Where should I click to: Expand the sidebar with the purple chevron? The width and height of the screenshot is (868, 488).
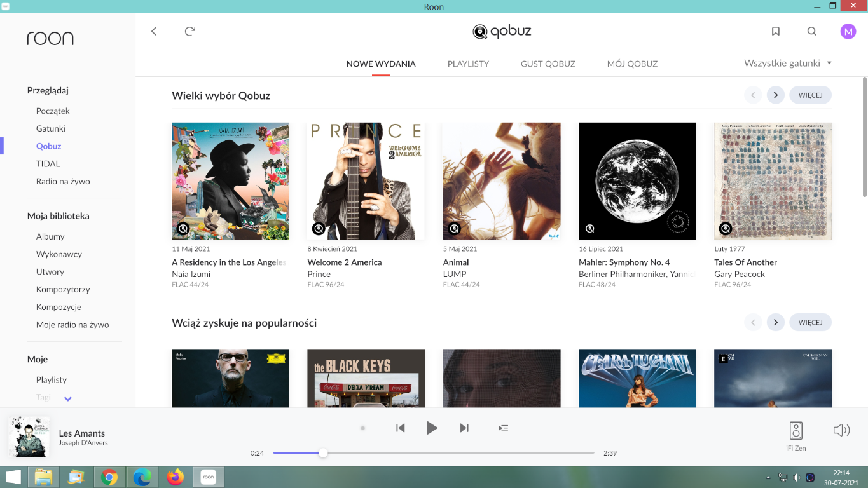[68, 399]
